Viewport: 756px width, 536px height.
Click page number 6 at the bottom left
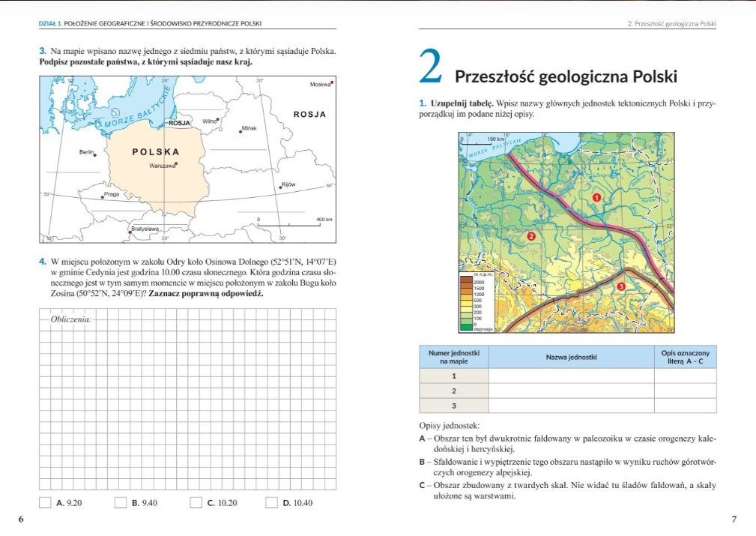[x=21, y=519]
